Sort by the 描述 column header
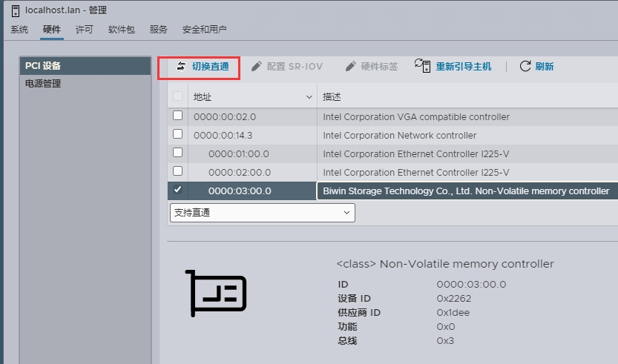 coord(332,97)
